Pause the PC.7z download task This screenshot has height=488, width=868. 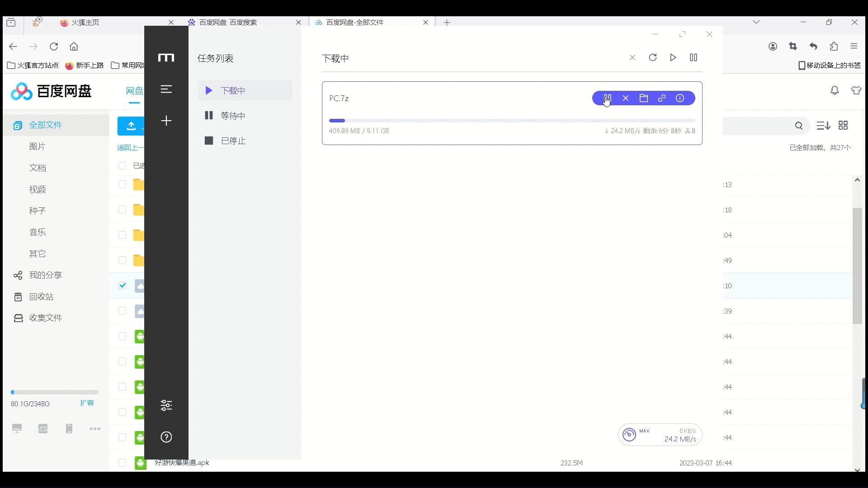pos(607,98)
